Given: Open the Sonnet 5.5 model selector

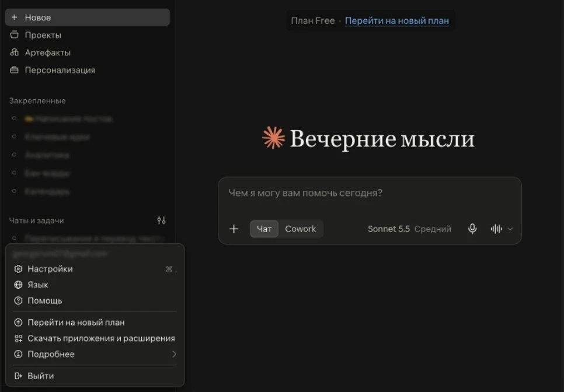Looking at the screenshot, I should [x=388, y=229].
